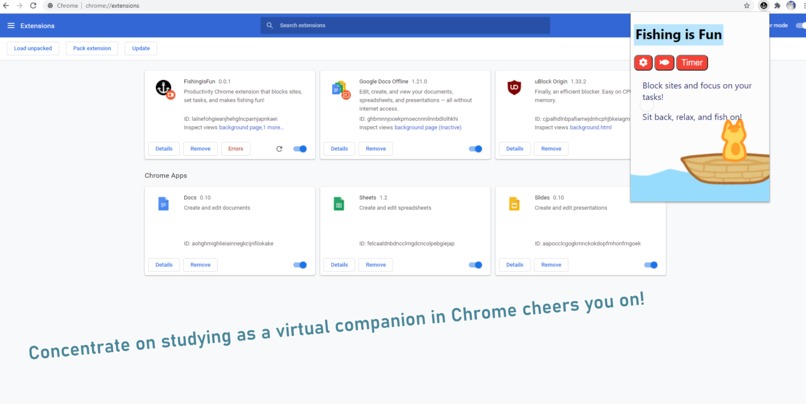
Task: Click the FishingIsFun extension ID text
Action: [230, 119]
